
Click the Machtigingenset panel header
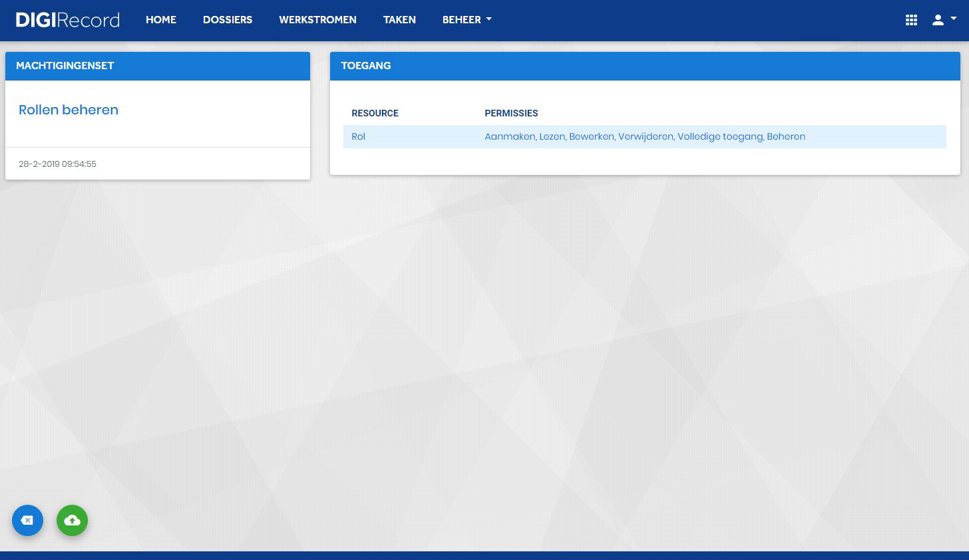click(x=158, y=66)
